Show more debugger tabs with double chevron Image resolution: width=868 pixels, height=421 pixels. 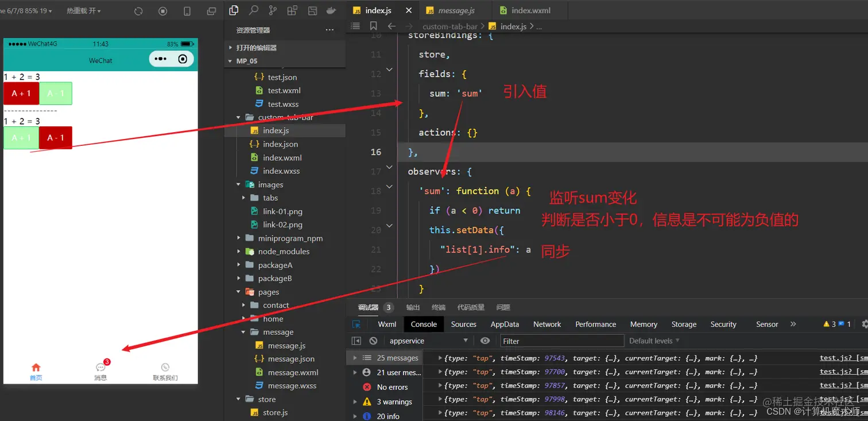[793, 324]
